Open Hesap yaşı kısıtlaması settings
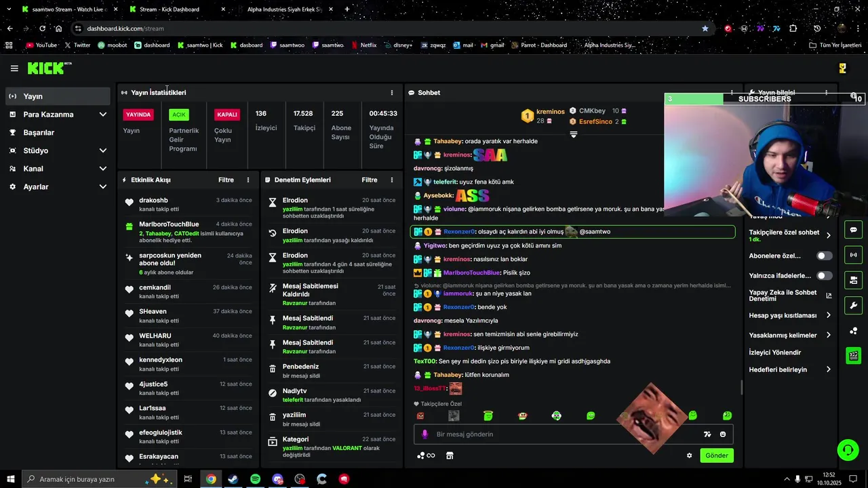This screenshot has height=488, width=868. click(x=790, y=316)
